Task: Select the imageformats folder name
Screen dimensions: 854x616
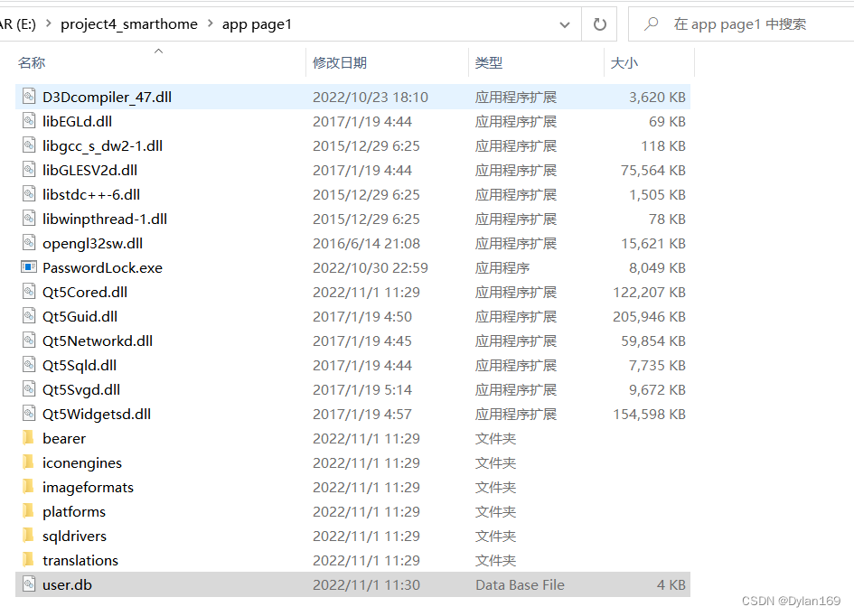Action: (88, 488)
